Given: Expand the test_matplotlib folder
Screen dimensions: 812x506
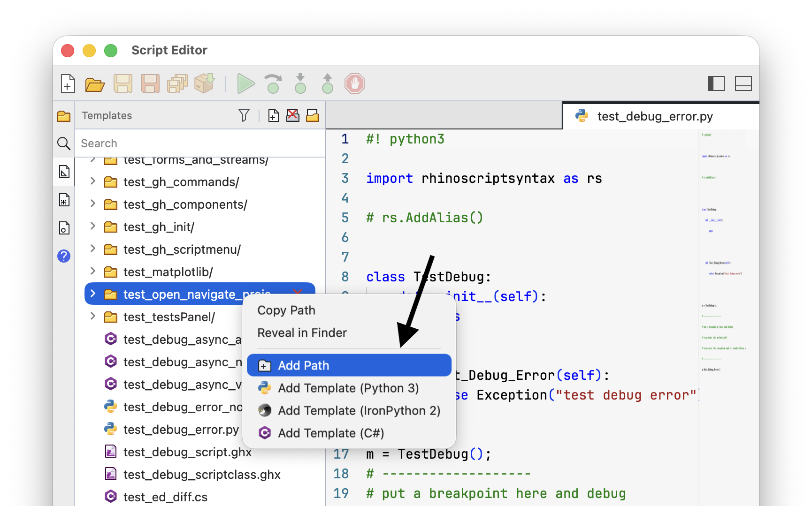Looking at the screenshot, I should 93,272.
